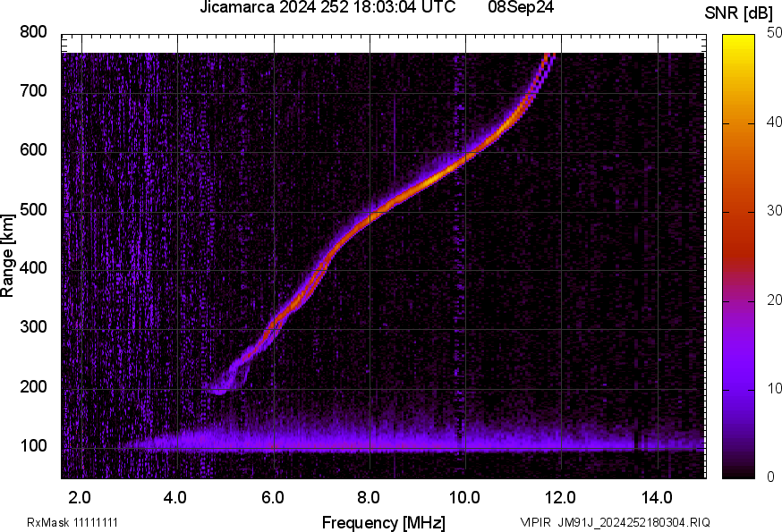Click the 10.0 tick on the frequency axis

pos(464,496)
